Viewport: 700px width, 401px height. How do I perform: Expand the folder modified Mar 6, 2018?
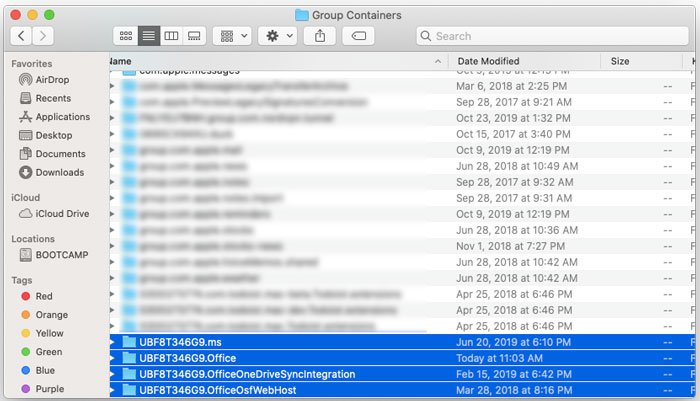click(x=112, y=86)
